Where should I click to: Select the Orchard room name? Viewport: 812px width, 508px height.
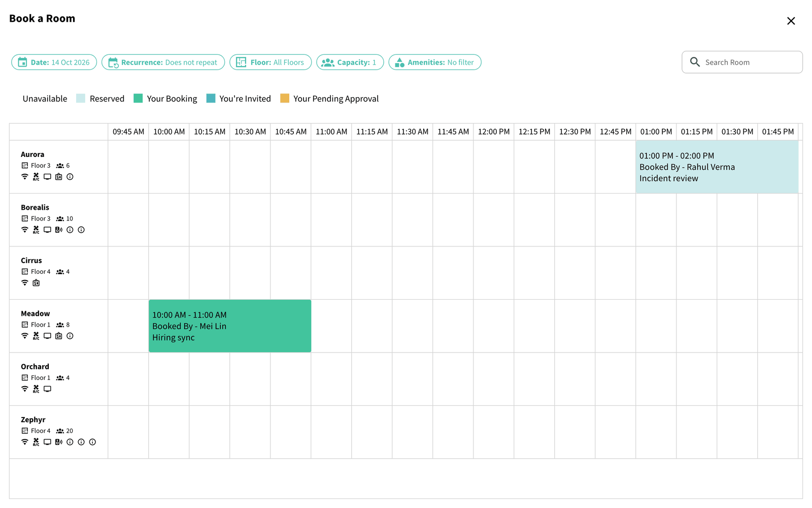tap(35, 366)
